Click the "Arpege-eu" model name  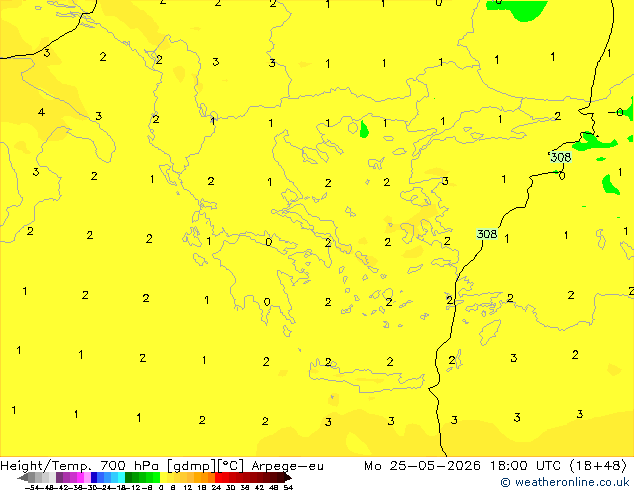tap(287, 466)
